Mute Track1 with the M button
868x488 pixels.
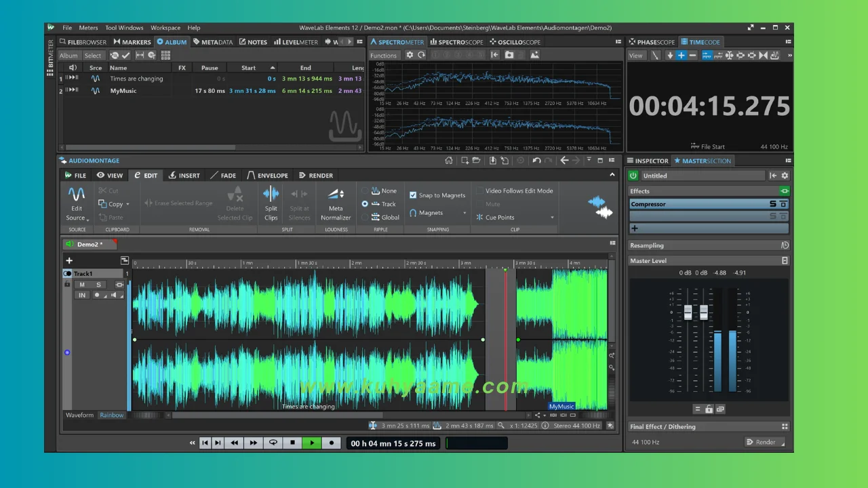[x=82, y=285]
